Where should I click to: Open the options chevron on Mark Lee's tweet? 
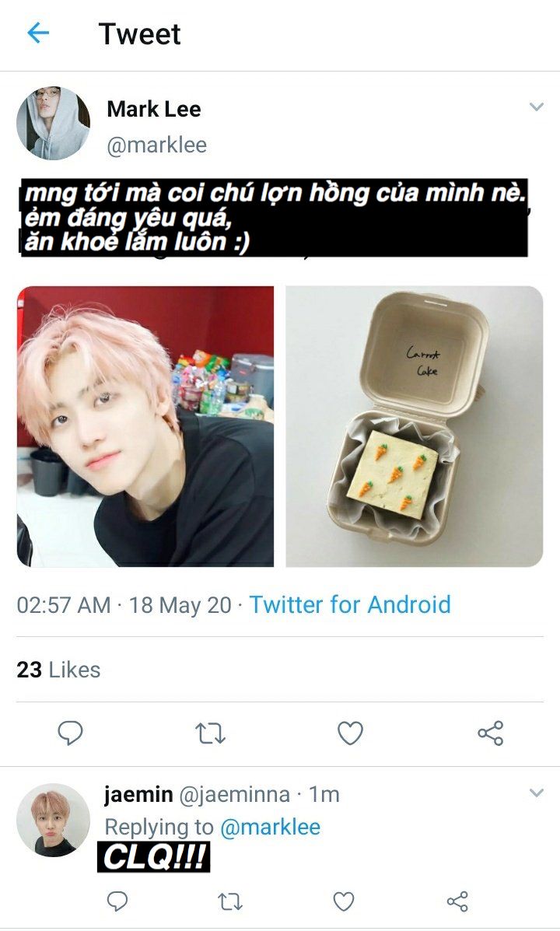(x=536, y=107)
